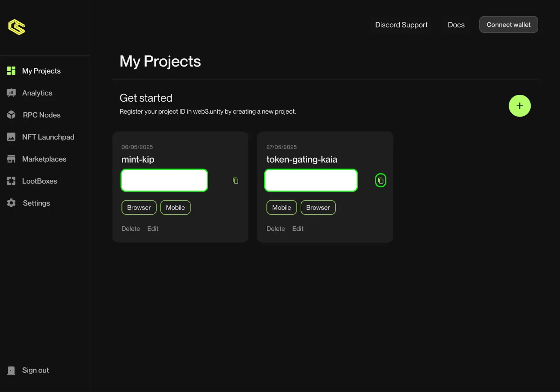Select the Browser tag on mint-kip
This screenshot has width=560, height=392.
(x=139, y=208)
